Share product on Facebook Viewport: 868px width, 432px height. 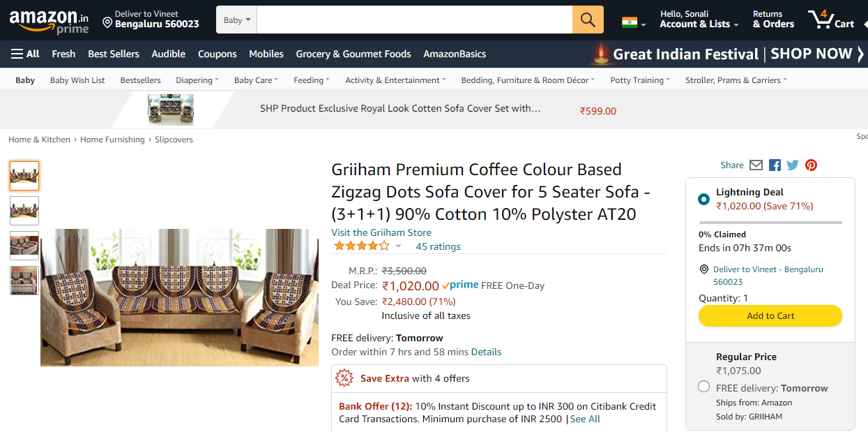(775, 165)
